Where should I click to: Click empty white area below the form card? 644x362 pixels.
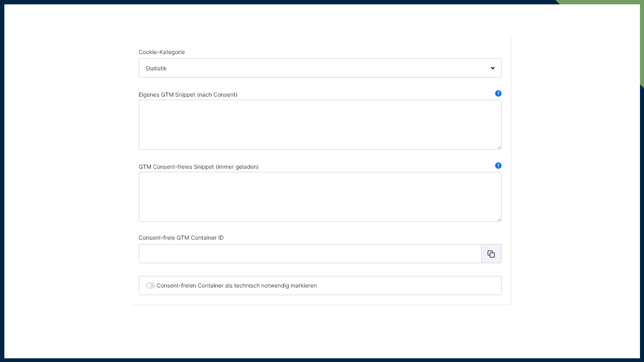point(322,332)
